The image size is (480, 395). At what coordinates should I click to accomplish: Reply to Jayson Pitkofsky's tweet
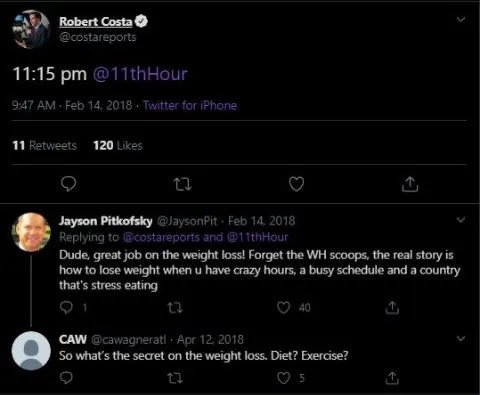click(66, 307)
